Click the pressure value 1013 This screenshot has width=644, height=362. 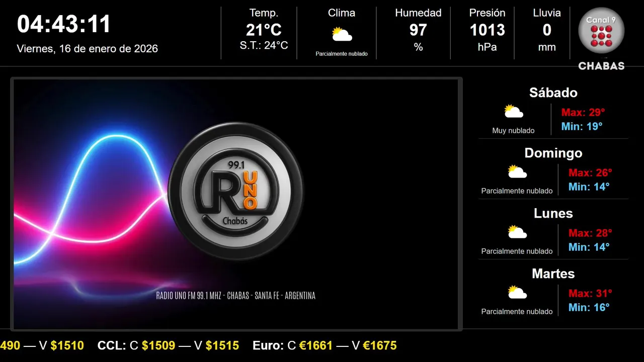click(487, 30)
